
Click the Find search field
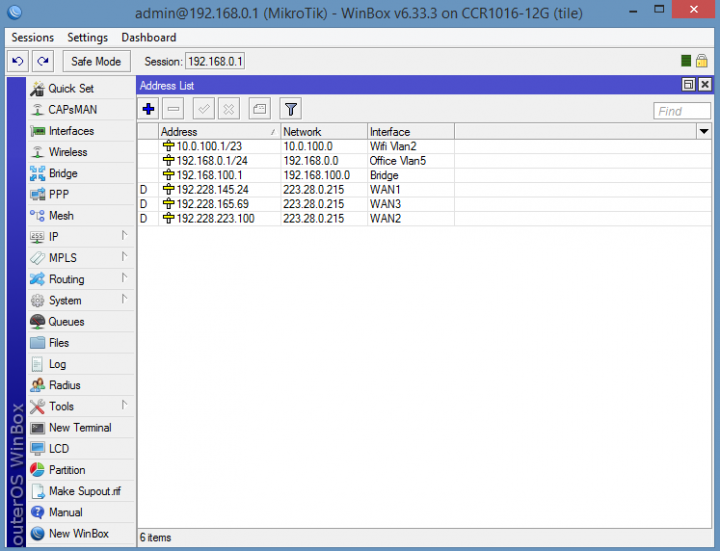click(x=682, y=111)
